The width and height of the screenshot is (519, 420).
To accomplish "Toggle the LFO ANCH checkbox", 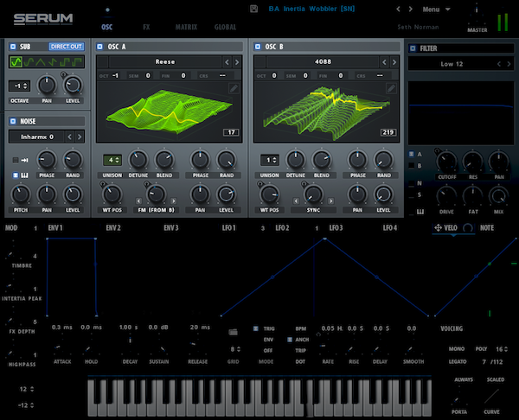I will coord(290,340).
